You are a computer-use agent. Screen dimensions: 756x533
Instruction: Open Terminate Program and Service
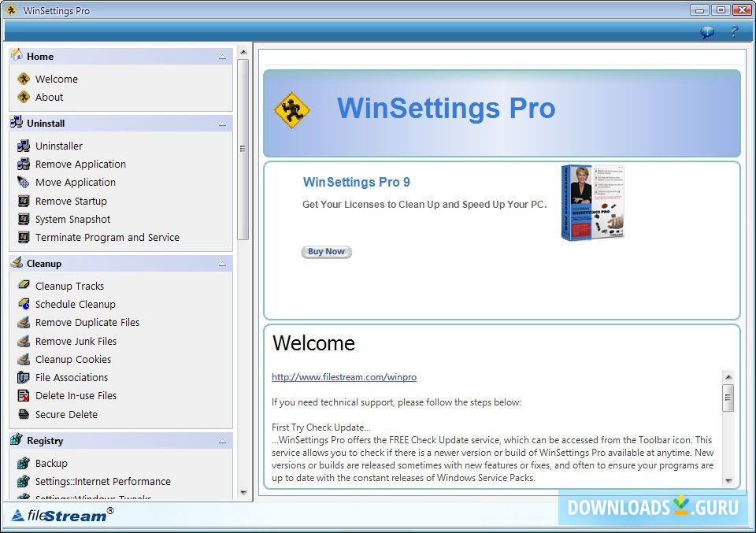tap(108, 238)
